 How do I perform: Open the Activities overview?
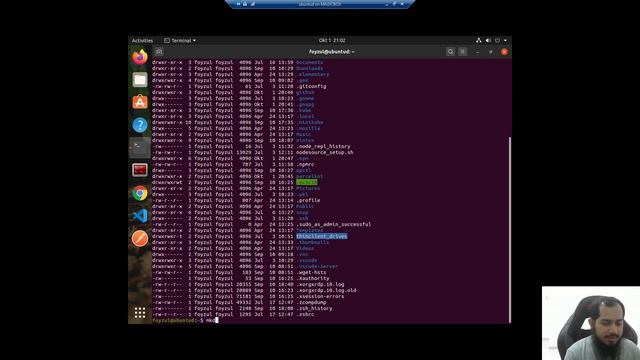[142, 40]
